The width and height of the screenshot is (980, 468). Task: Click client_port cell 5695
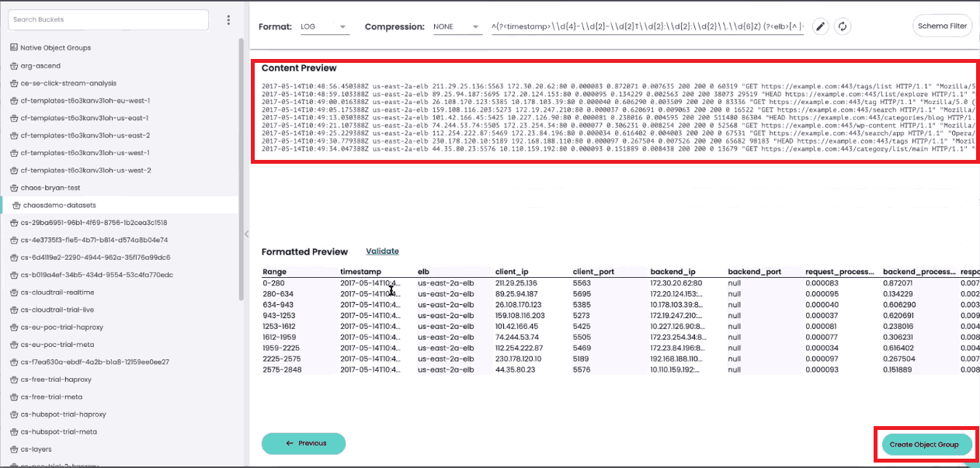(x=582, y=294)
